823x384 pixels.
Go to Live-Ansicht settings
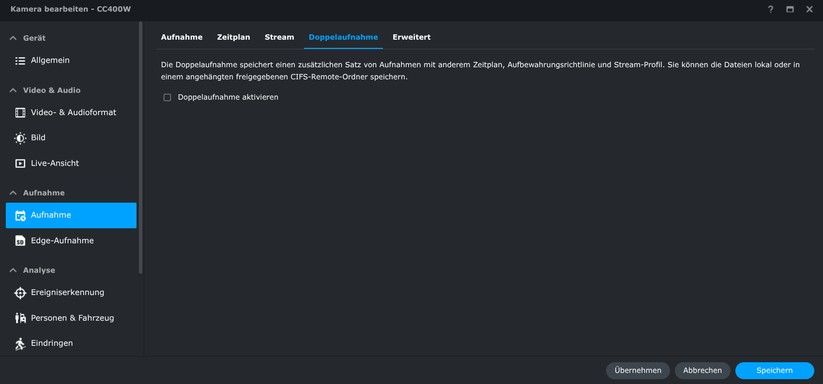pos(71,163)
